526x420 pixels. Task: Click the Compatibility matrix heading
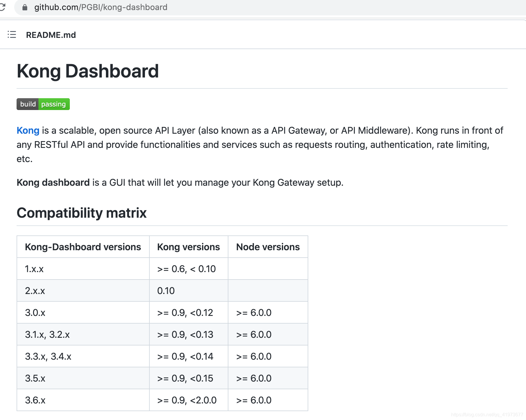81,213
